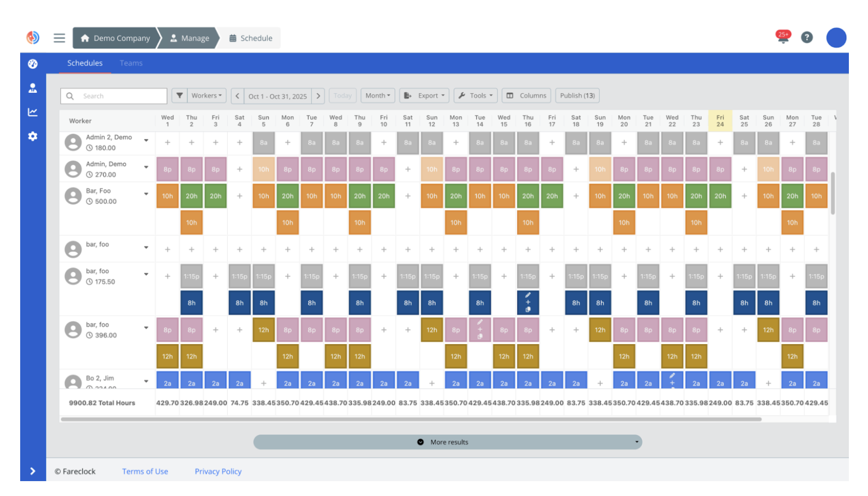Open the Workers dropdown
868x496 pixels.
click(207, 96)
